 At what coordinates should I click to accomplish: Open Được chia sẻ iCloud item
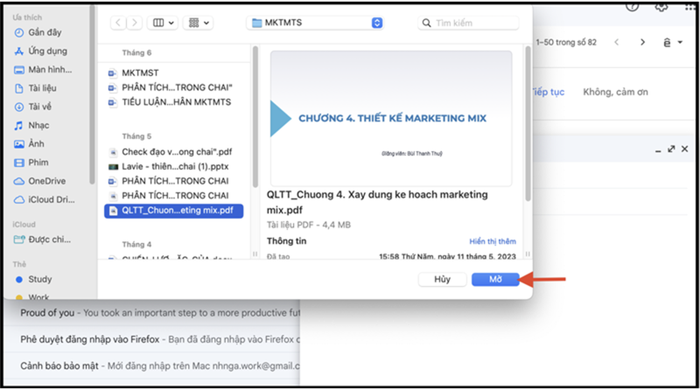click(x=42, y=239)
